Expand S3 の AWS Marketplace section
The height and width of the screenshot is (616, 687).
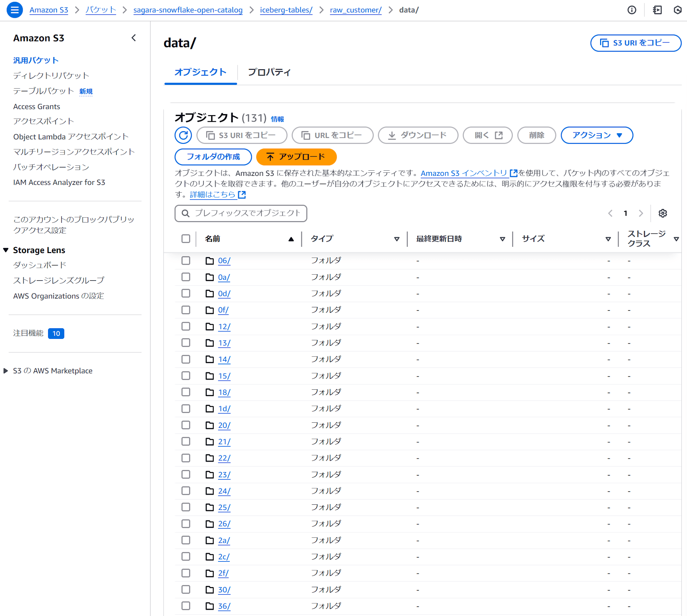coord(5,371)
